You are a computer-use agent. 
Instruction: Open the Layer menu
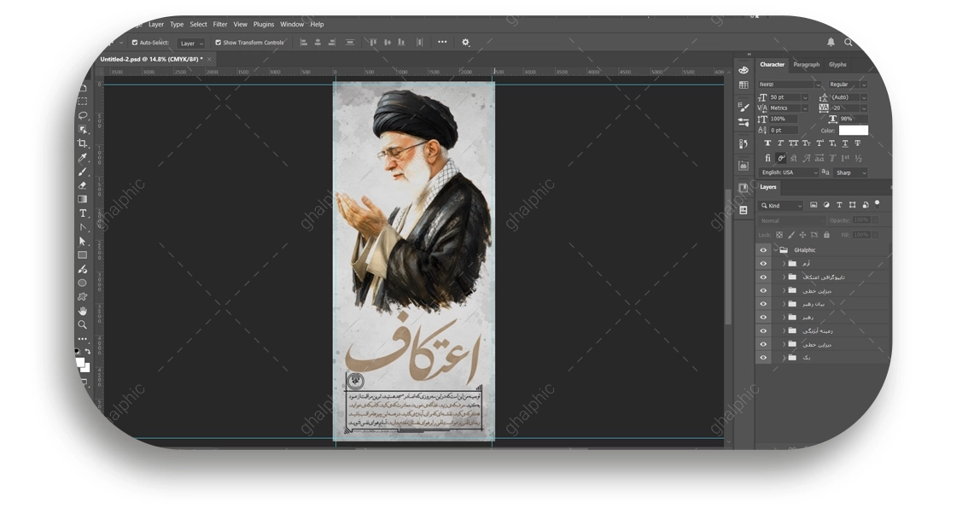coord(156,25)
